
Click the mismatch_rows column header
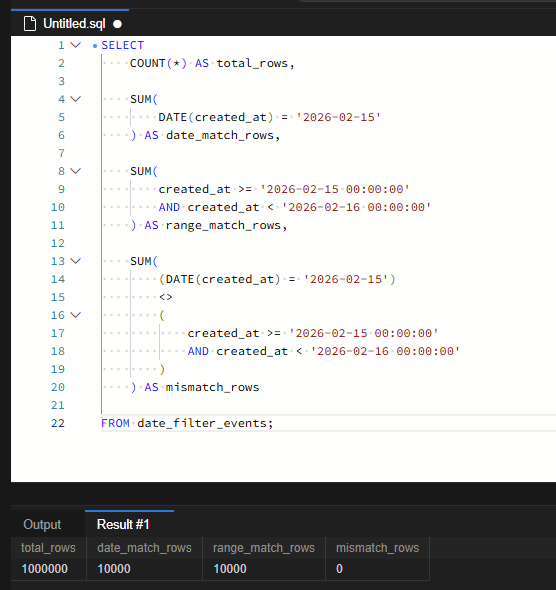point(377,548)
